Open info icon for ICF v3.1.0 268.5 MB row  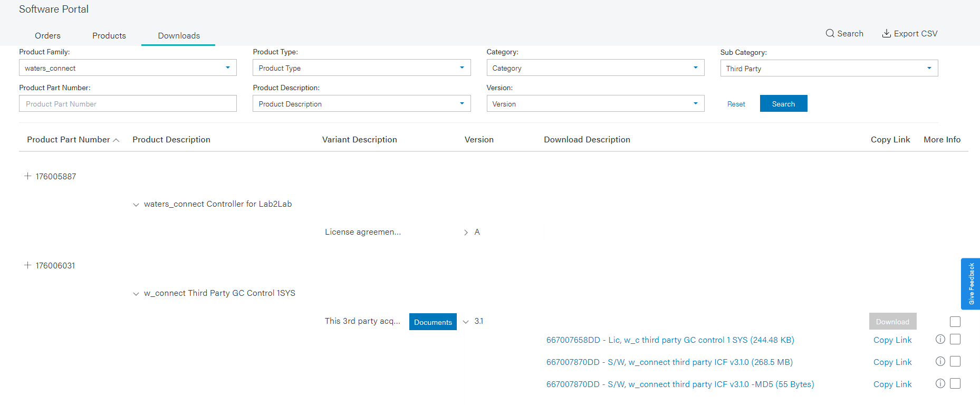pos(940,361)
